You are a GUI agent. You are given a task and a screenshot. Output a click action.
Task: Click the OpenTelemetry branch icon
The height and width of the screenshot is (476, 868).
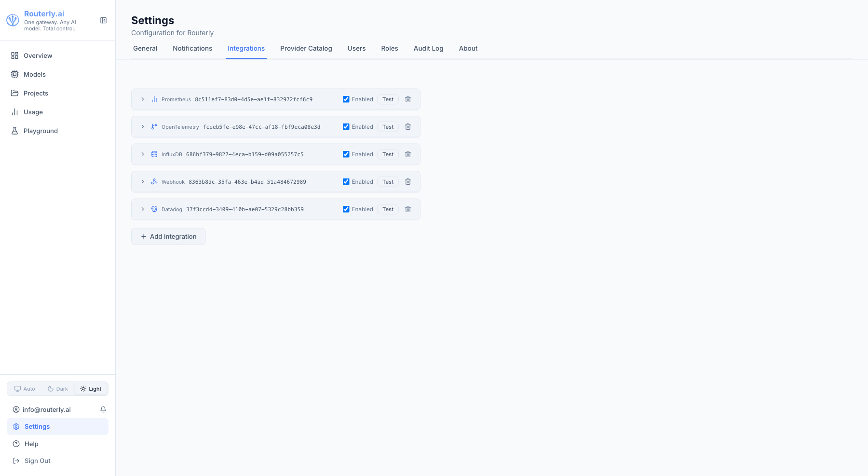(154, 127)
